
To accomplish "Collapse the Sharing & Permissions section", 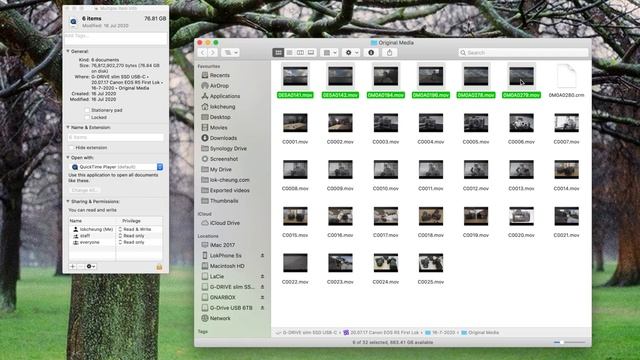I will click(x=68, y=202).
